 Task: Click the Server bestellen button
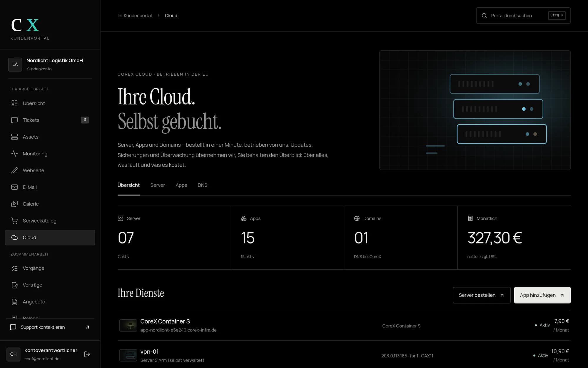pos(482,295)
